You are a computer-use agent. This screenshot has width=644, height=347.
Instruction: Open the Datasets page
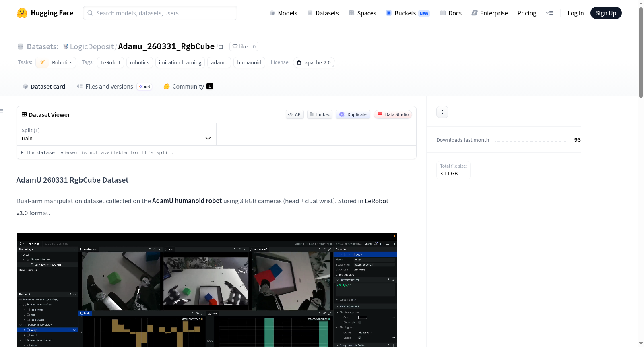pos(323,13)
